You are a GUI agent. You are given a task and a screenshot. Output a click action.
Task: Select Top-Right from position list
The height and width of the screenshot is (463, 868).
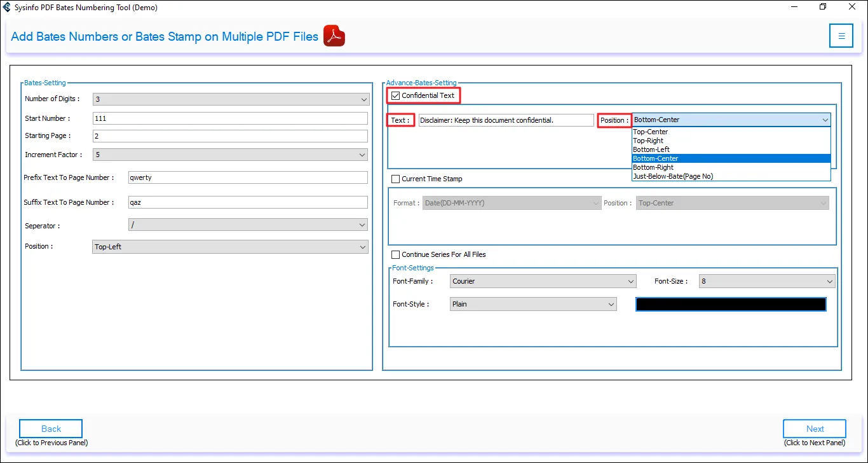coord(648,141)
